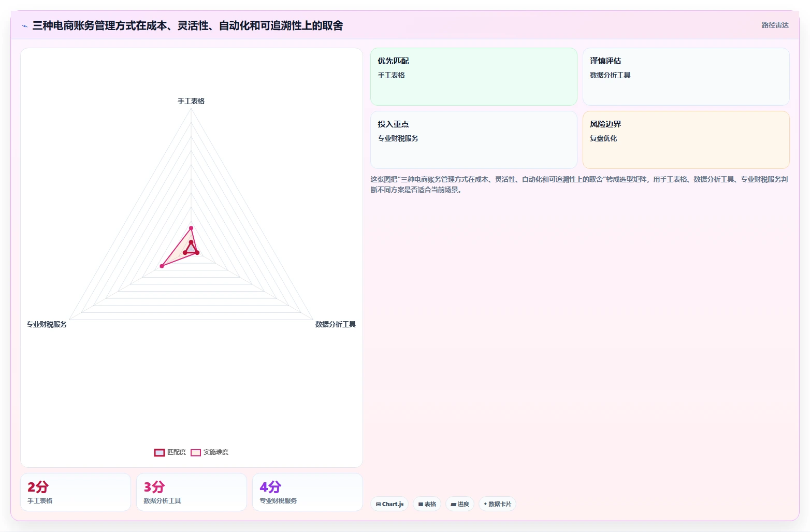Screen dimensions: 810x532
Task: Click 复盘优化 text inside the 风险边界 card
Action: point(603,138)
